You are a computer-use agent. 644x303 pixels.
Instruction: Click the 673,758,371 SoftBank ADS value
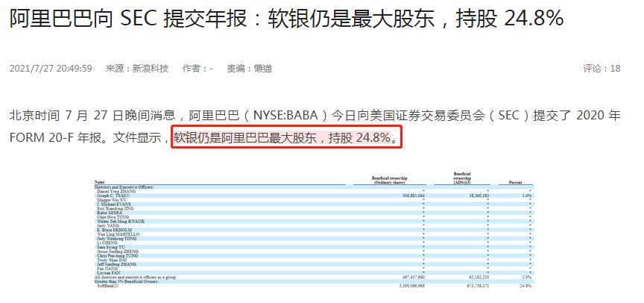click(x=478, y=286)
